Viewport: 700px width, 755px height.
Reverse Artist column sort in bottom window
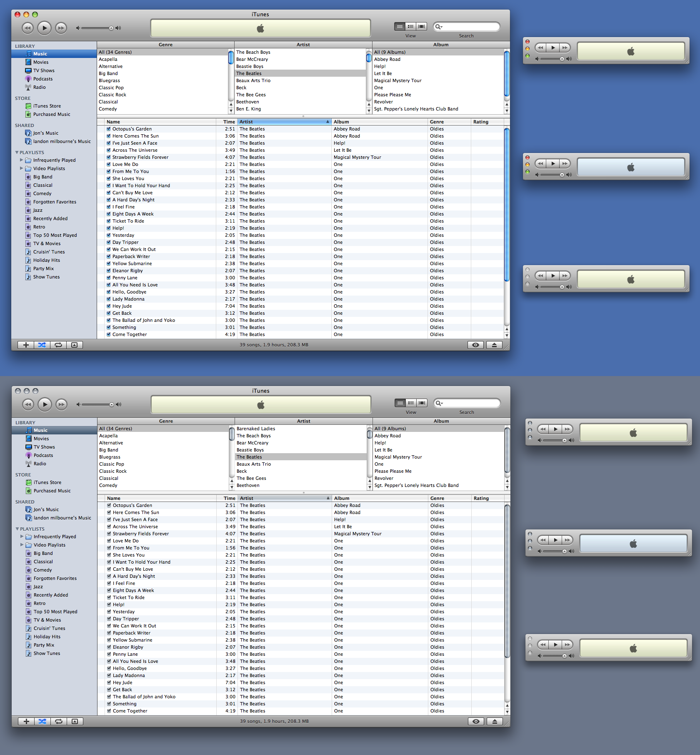pyautogui.click(x=285, y=498)
